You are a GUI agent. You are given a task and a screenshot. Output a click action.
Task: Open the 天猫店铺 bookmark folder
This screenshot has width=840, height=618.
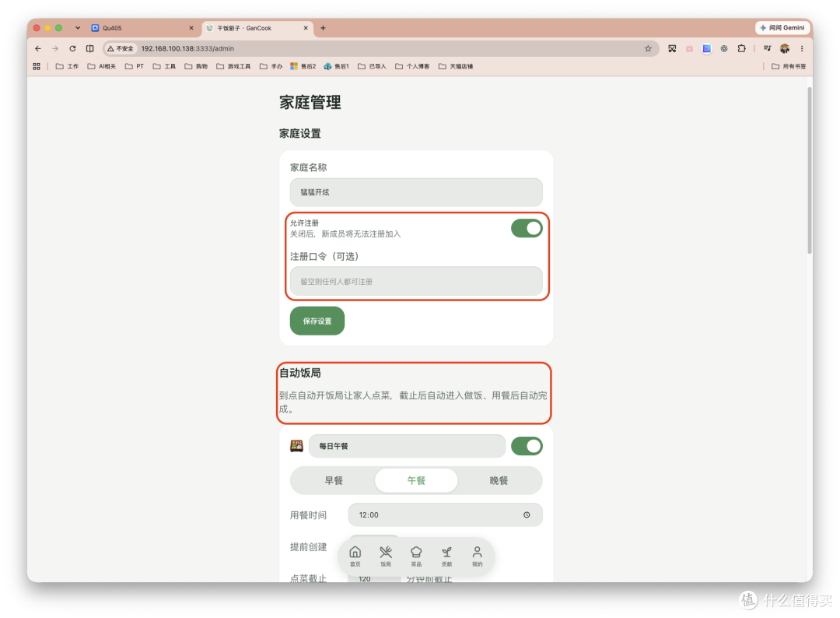pos(456,66)
